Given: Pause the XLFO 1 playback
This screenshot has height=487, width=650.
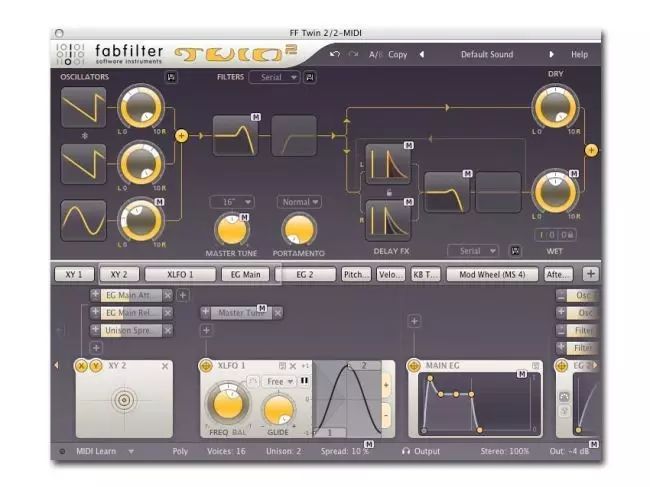Looking at the screenshot, I should click(304, 381).
